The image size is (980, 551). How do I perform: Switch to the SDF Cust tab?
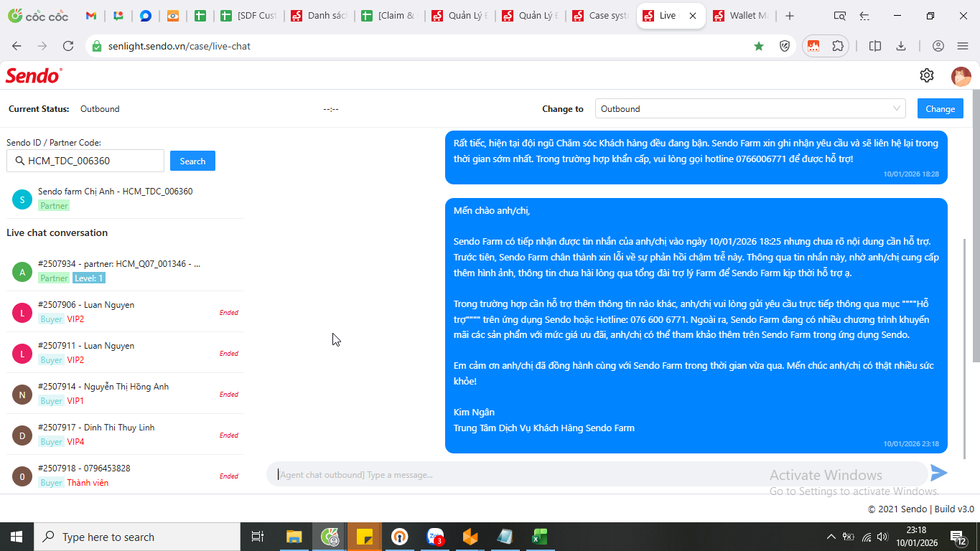click(x=248, y=16)
